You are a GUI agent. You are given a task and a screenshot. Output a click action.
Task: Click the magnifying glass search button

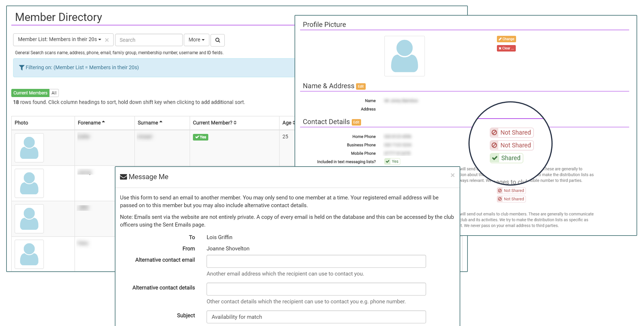pyautogui.click(x=217, y=40)
